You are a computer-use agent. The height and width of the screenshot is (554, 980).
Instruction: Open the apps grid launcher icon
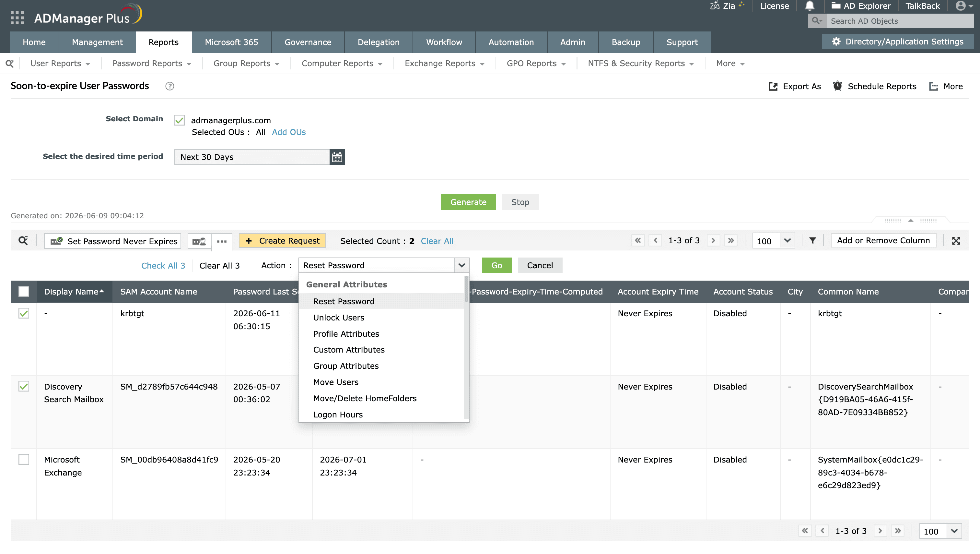click(x=17, y=18)
